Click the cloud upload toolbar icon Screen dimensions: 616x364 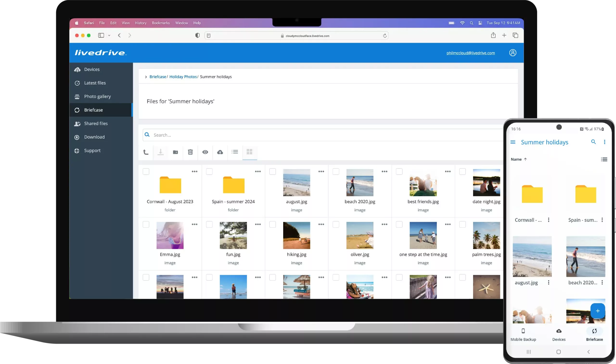220,152
